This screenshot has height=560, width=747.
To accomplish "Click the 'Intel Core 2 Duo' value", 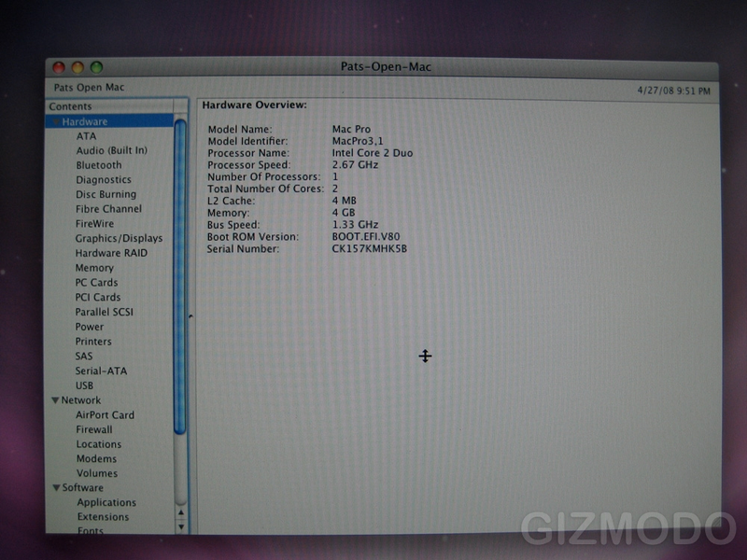I will (373, 153).
